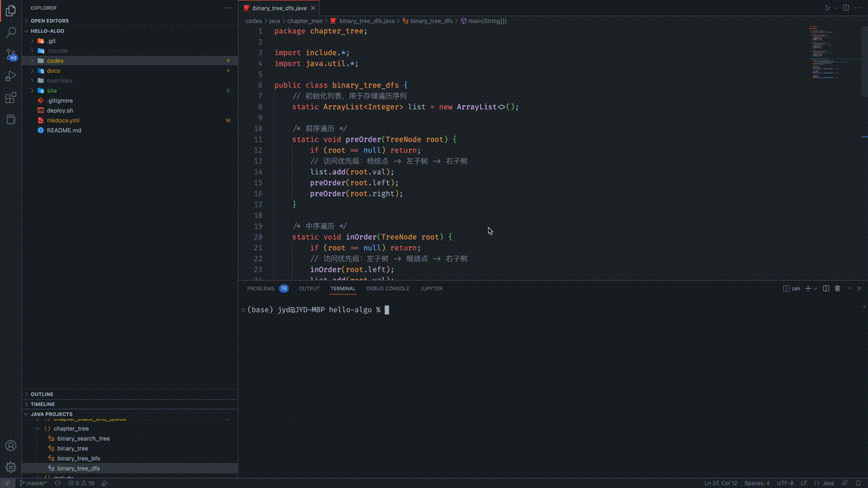The height and width of the screenshot is (488, 868).
Task: Toggle the notifications bell in the status bar
Action: point(857,483)
